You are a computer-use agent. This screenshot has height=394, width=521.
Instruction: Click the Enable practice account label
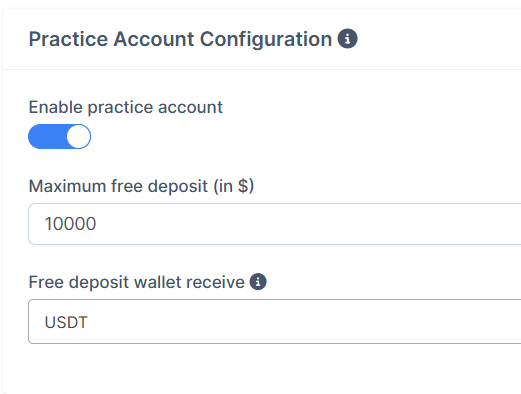click(126, 107)
